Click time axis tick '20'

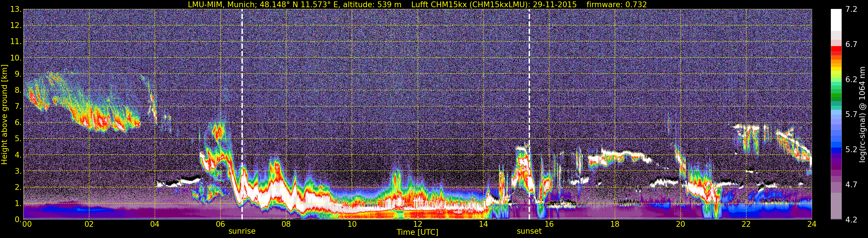click(680, 224)
